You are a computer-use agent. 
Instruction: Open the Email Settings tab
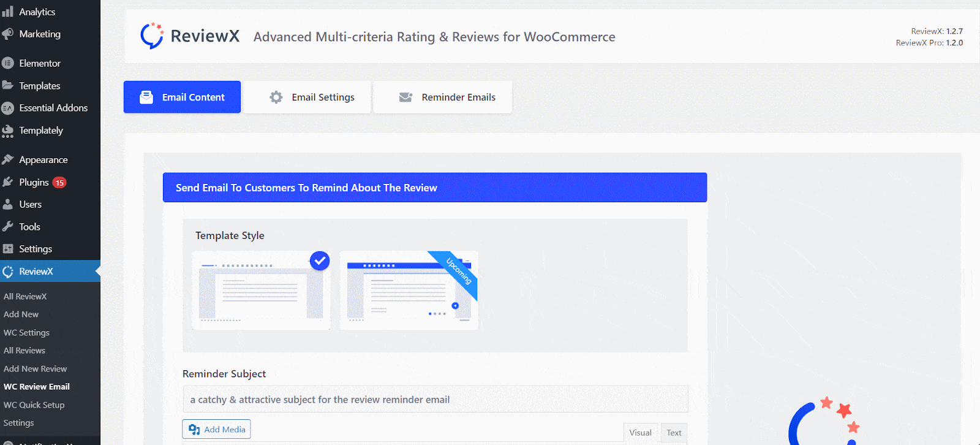coord(307,97)
